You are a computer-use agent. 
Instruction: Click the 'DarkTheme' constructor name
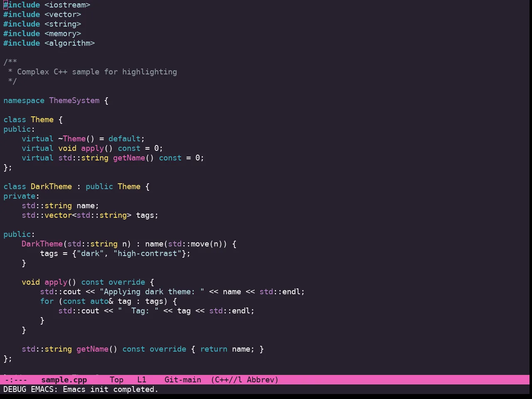[42, 244]
